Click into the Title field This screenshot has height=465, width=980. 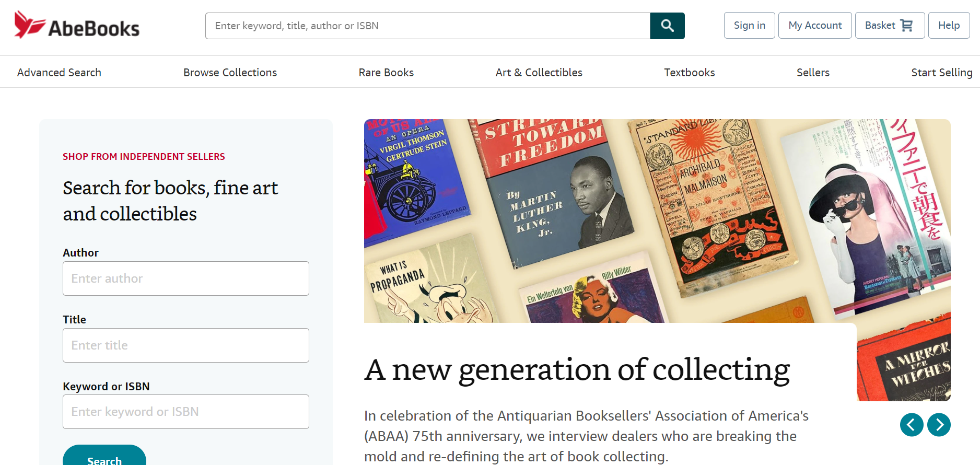(186, 345)
